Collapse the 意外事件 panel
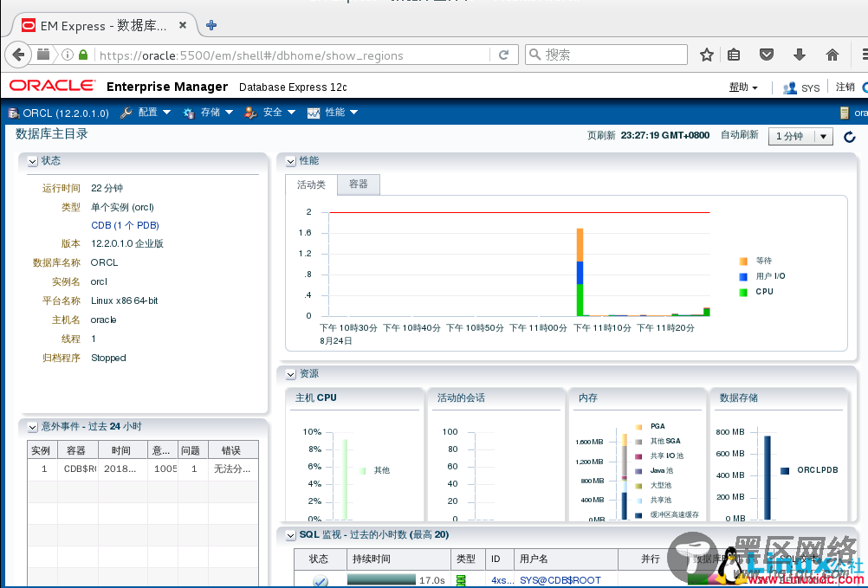This screenshot has height=588, width=868. tap(33, 428)
